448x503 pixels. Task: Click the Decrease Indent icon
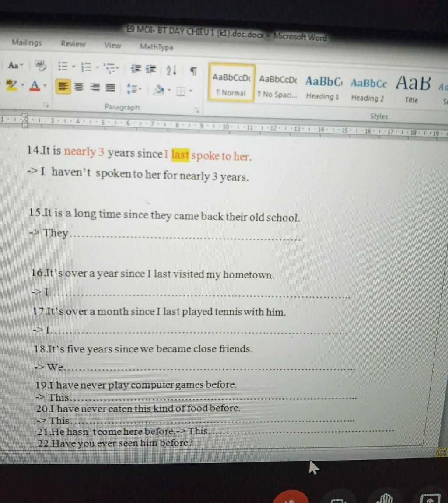pyautogui.click(x=136, y=69)
